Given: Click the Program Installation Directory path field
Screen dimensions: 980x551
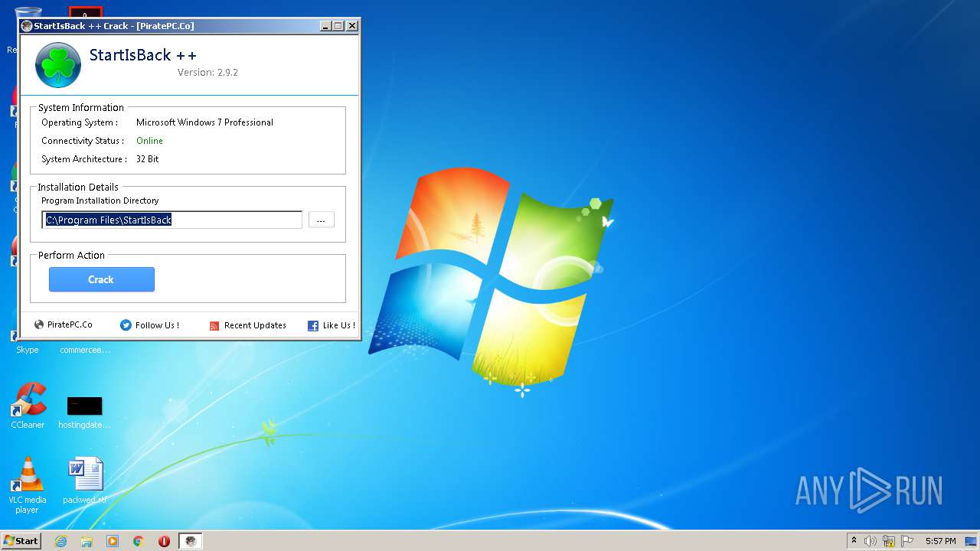Looking at the screenshot, I should 172,220.
